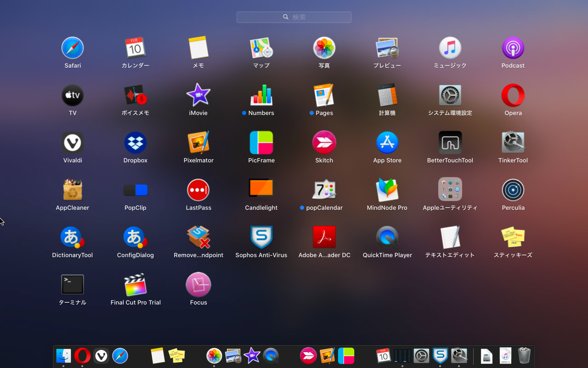Open 写真 app in the Launchpad grid

click(x=324, y=48)
